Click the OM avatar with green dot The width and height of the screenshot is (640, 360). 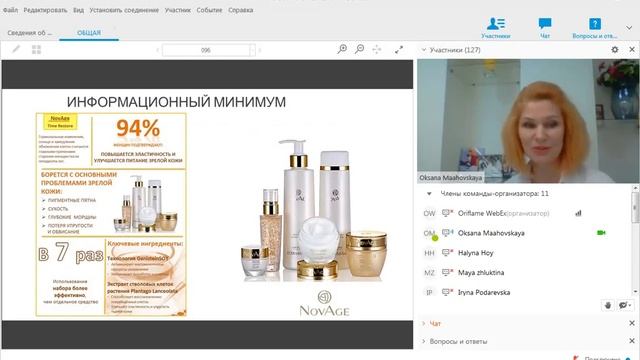pos(430,233)
